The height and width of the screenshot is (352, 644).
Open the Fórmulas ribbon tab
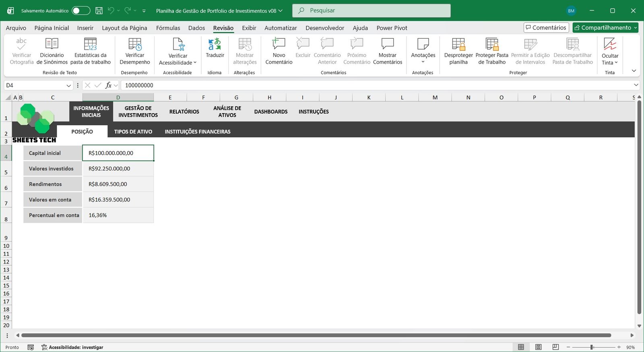[x=168, y=28]
